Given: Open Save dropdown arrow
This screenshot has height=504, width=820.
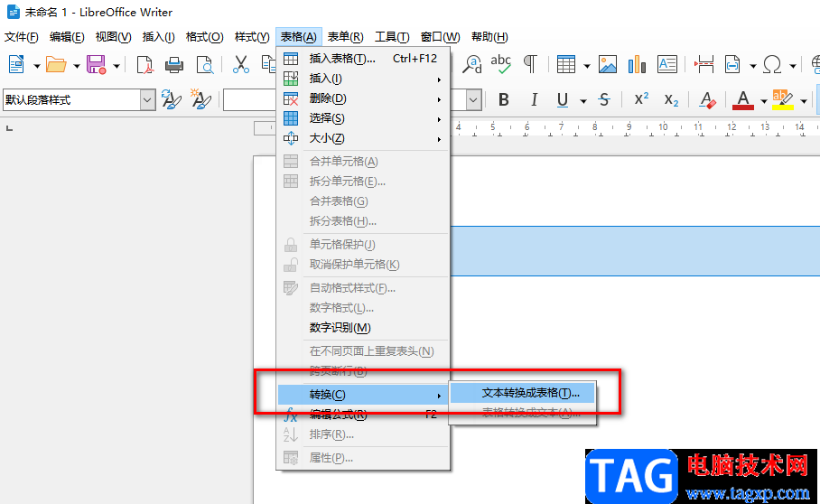Looking at the screenshot, I should pos(116,66).
